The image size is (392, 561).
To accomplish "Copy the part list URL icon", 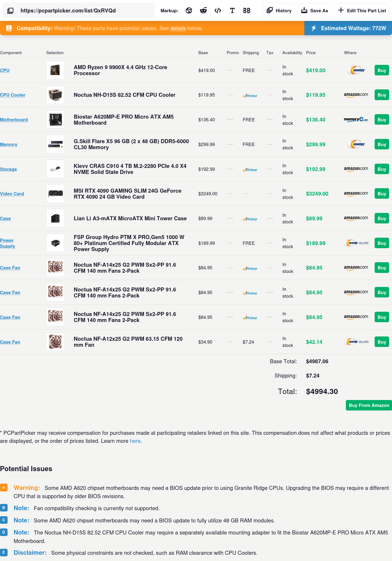I will pyautogui.click(x=10, y=10).
